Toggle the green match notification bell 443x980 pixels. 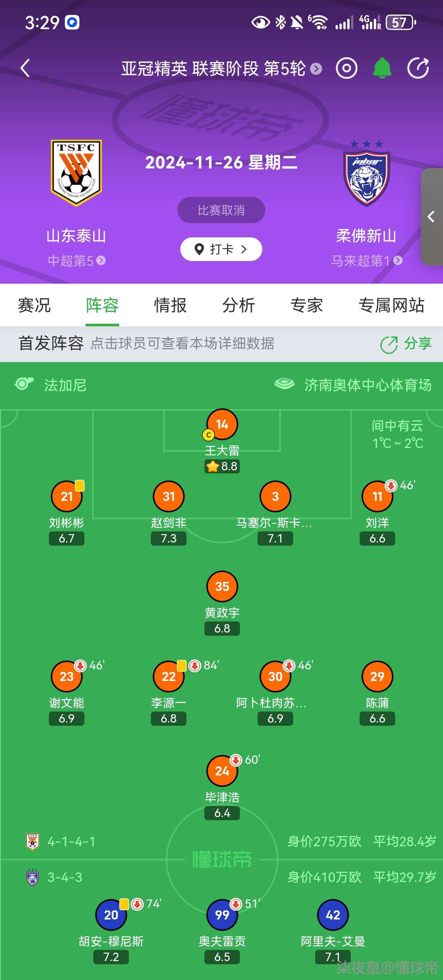[x=382, y=69]
